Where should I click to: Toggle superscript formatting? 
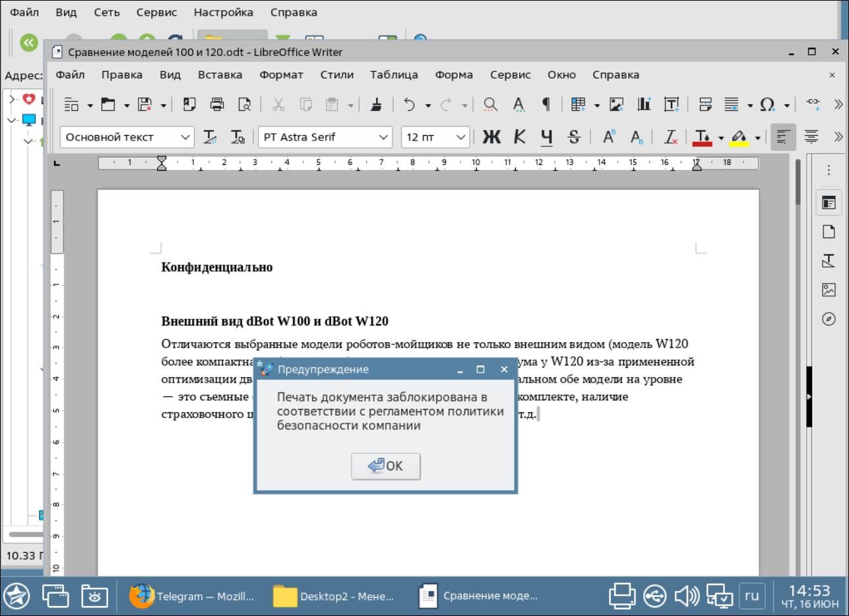(x=609, y=137)
